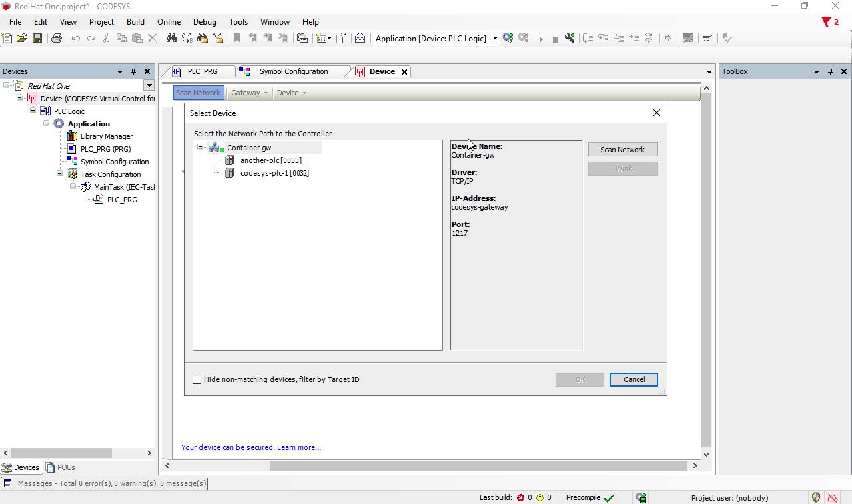Click the Build calendar-grid toolbar icon
This screenshot has height=504, width=852.
pyautogui.click(x=360, y=38)
